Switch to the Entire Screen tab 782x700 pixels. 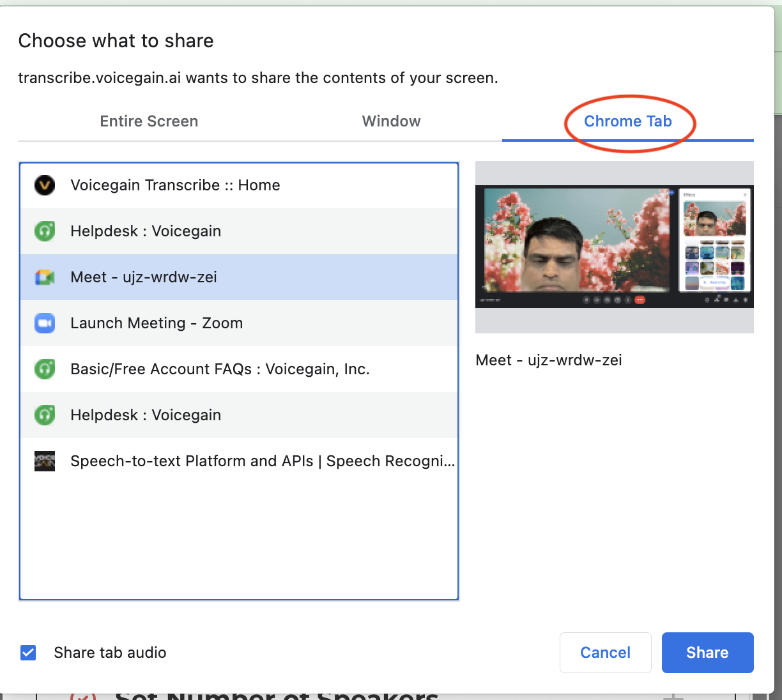click(149, 121)
